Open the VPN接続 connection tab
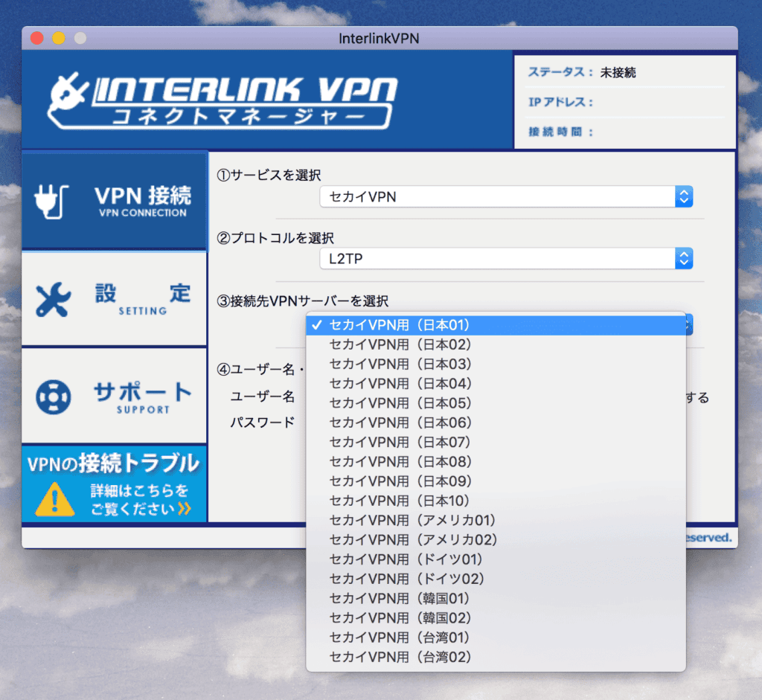 115,201
